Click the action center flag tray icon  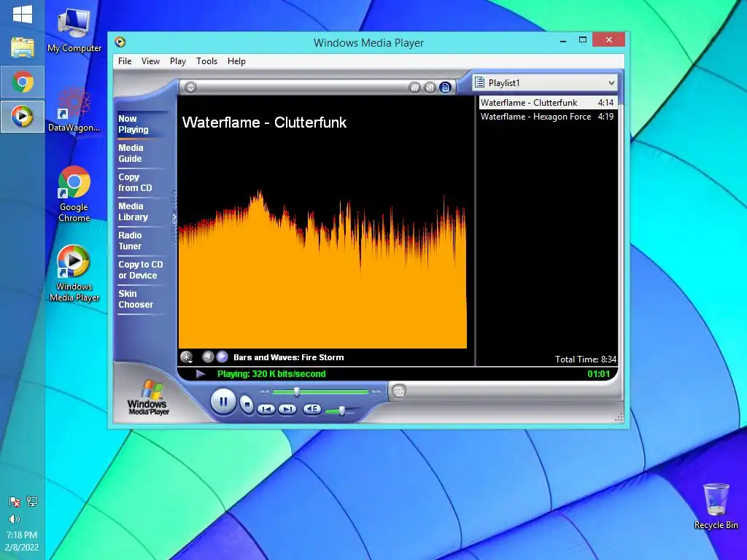[x=15, y=502]
